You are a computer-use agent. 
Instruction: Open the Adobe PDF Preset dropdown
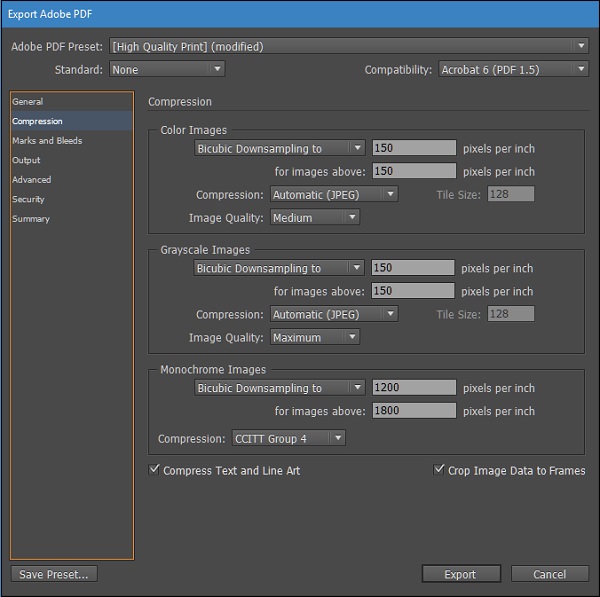(348, 46)
